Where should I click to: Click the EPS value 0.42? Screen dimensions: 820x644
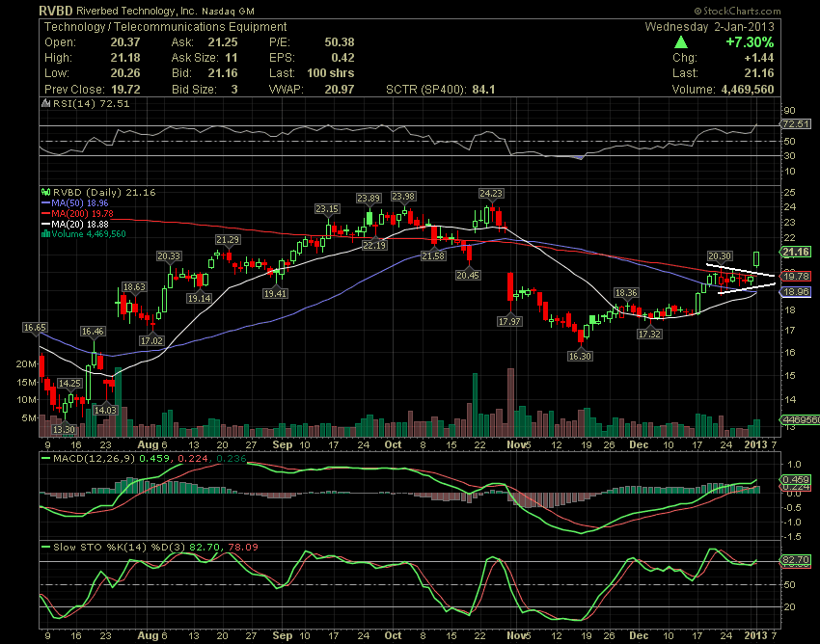[x=342, y=58]
